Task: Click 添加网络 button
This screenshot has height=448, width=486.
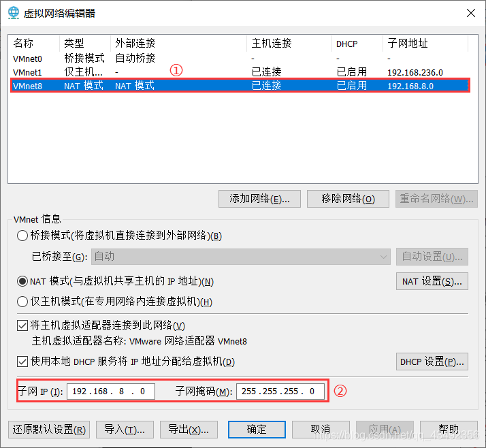Action: [x=259, y=199]
